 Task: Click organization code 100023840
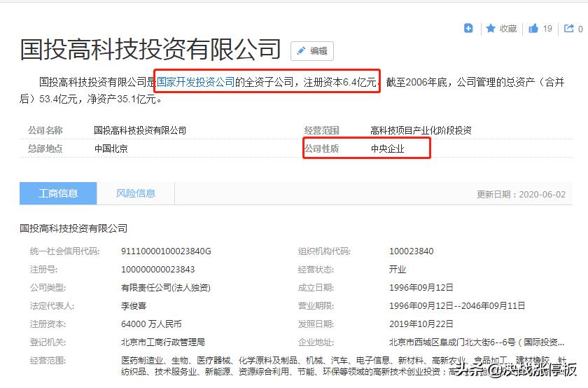(412, 251)
